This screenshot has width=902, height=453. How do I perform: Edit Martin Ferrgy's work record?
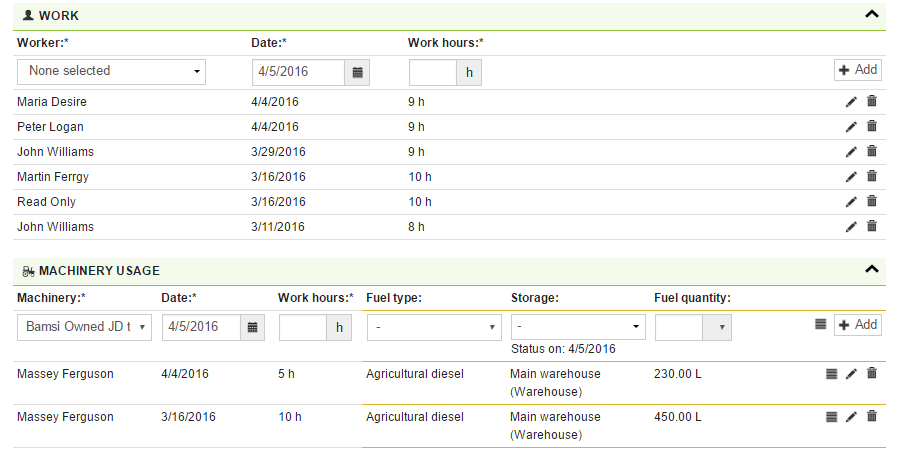tap(851, 177)
